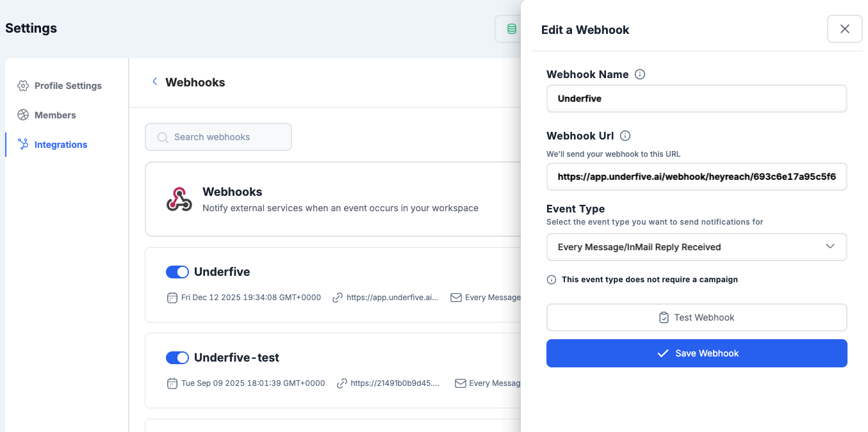Screen dimensions: 868x432
Task: Click the Test Webhook button
Action: point(696,317)
